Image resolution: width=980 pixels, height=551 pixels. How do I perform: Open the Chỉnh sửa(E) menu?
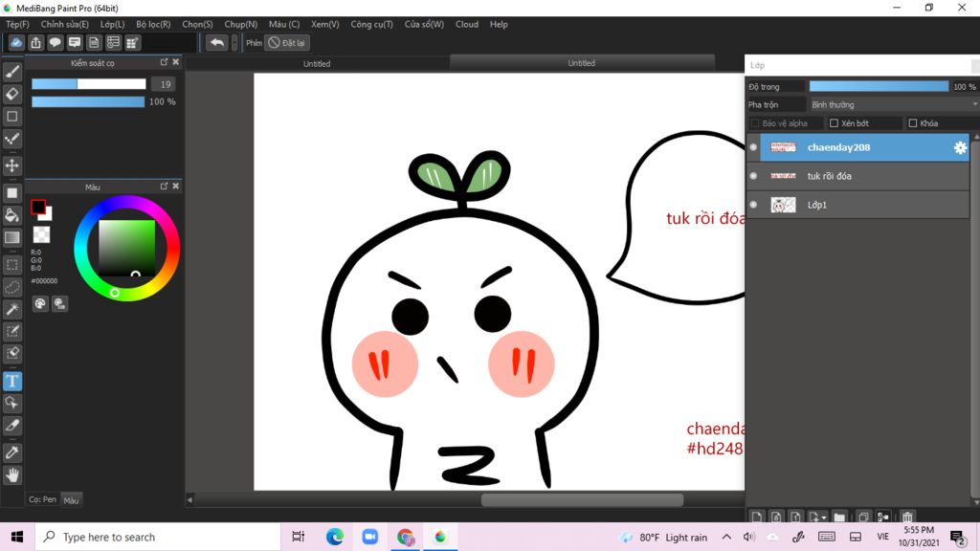[64, 24]
